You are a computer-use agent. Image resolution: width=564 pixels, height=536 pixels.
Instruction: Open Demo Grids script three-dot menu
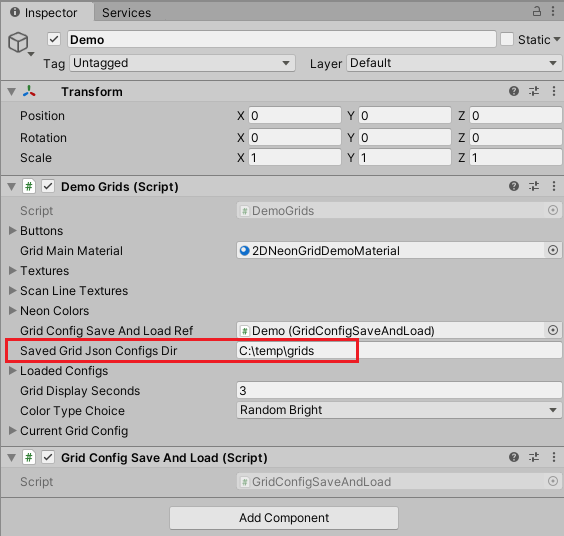554,186
